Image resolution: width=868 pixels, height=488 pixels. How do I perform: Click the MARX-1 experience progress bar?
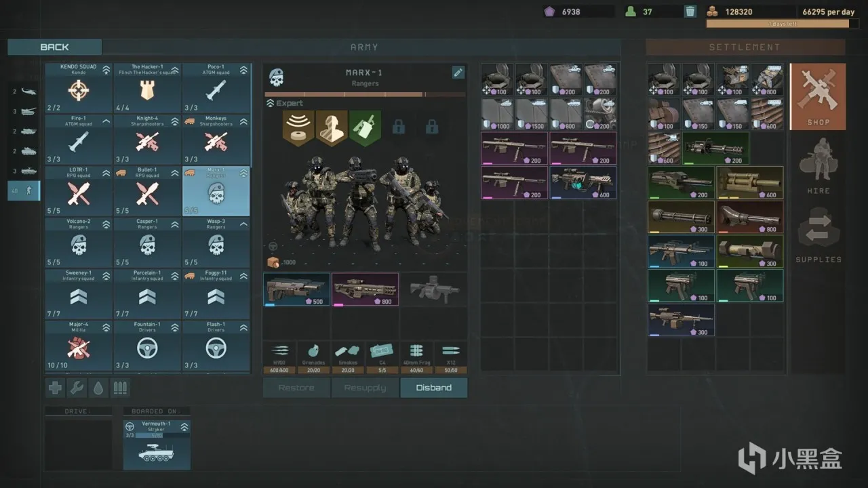[365, 94]
